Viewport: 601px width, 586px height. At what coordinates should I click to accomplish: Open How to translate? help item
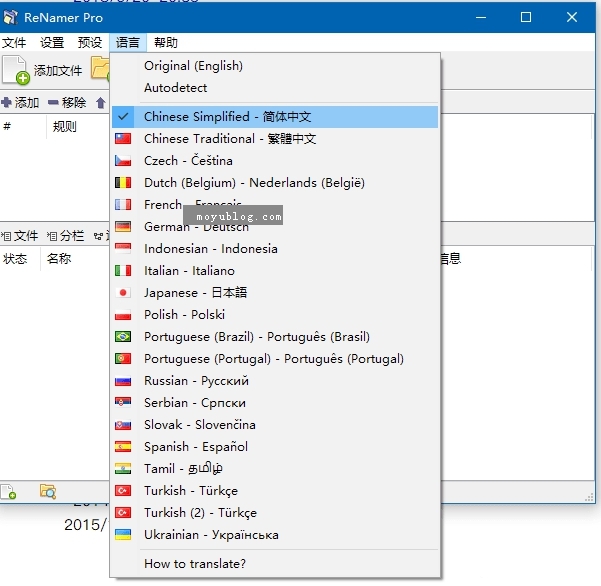275,564
